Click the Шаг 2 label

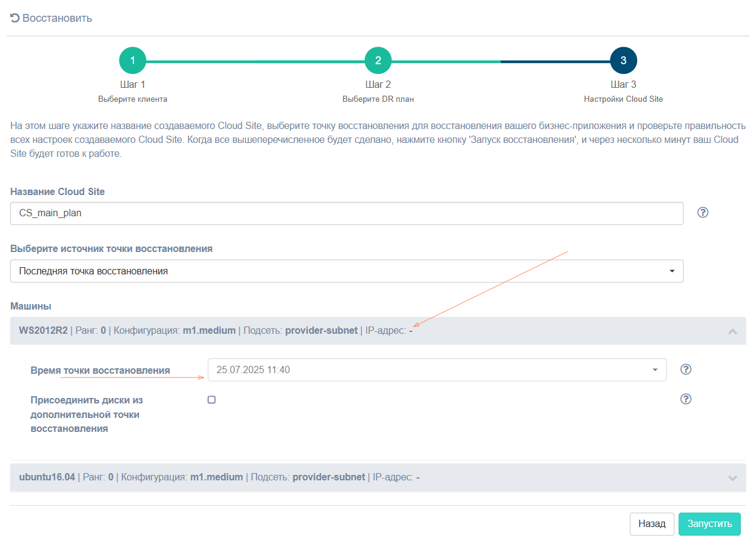click(378, 85)
